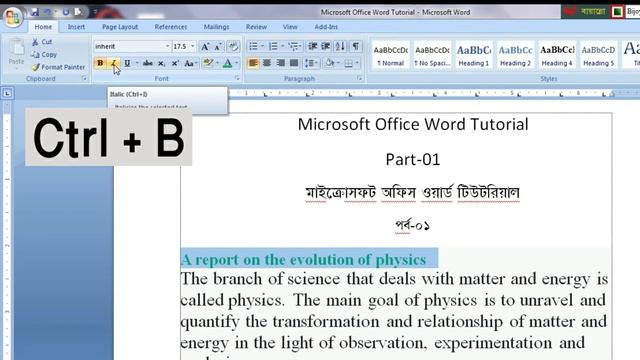Apply Heading 2 style
This screenshot has width=640, height=360.
tap(515, 55)
